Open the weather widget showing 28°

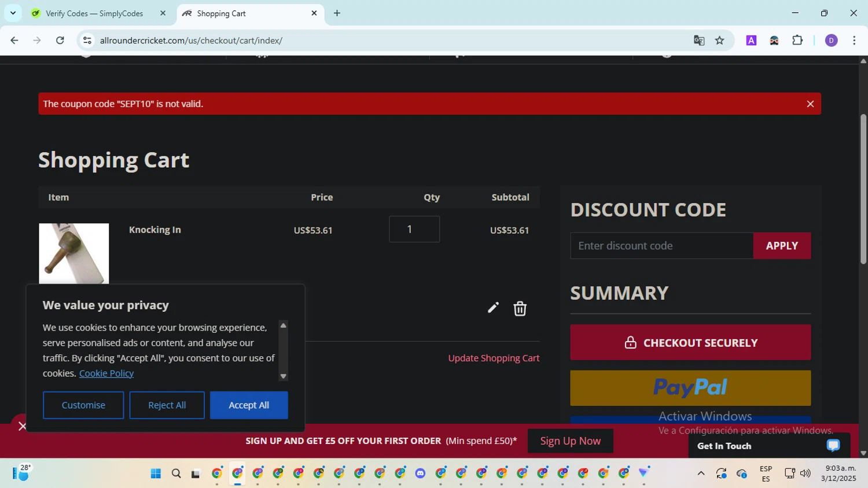coord(22,473)
